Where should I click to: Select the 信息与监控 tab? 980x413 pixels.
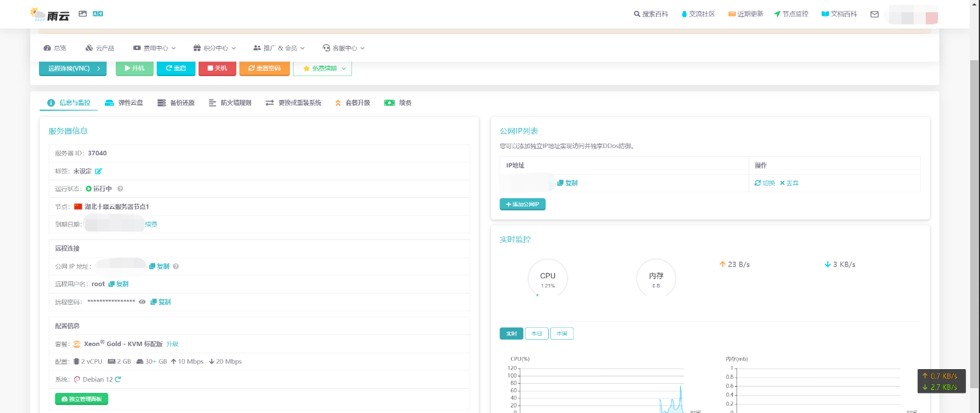coord(69,103)
